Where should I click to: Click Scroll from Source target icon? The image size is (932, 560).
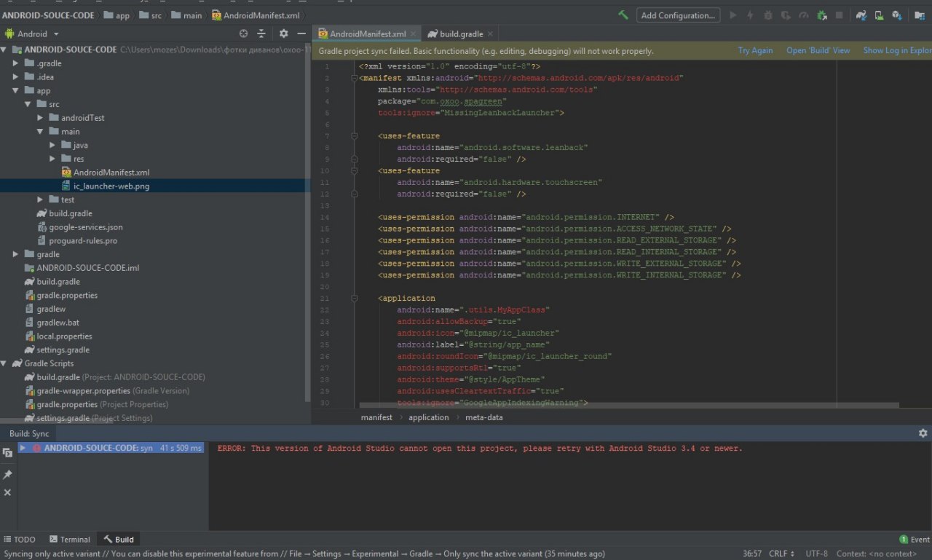pos(244,33)
